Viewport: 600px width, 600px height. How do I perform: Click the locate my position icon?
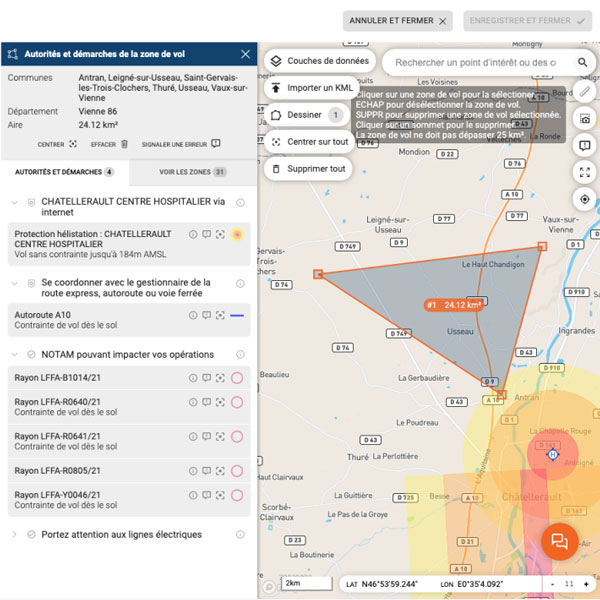click(x=584, y=199)
